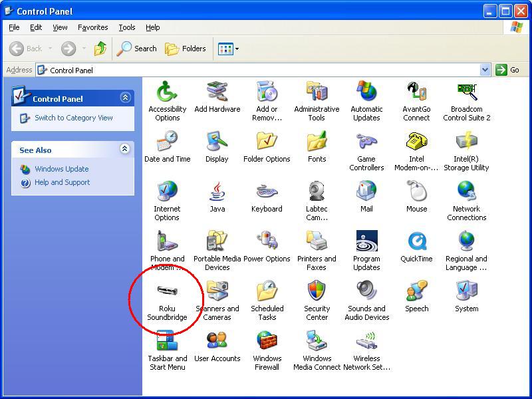Select the AvantGo Connect icon
This screenshot has width=532, height=399.
pos(416,91)
